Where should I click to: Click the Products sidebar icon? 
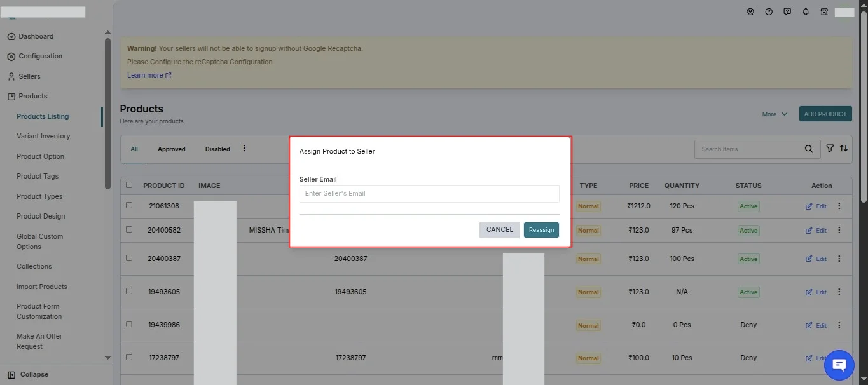coord(11,96)
